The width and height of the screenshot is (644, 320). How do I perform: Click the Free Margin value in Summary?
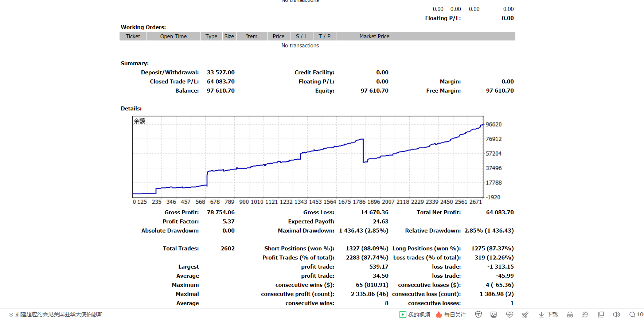[500, 91]
